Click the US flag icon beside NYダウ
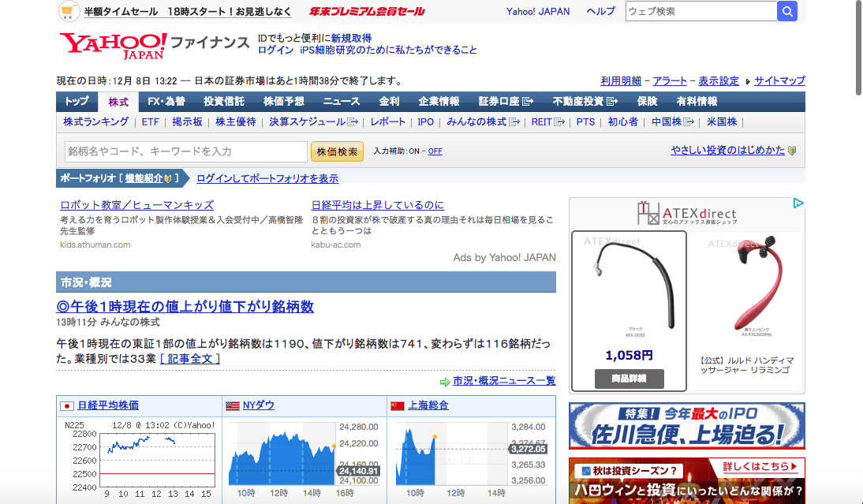Viewport: 863px width, 504px height. 233,405
